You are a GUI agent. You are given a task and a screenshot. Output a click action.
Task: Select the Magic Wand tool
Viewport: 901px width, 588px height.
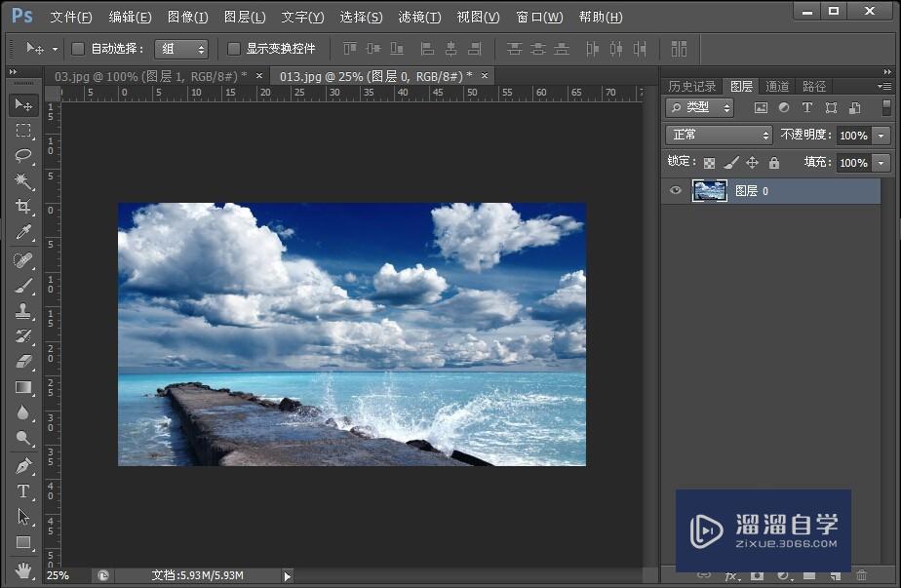(x=23, y=181)
